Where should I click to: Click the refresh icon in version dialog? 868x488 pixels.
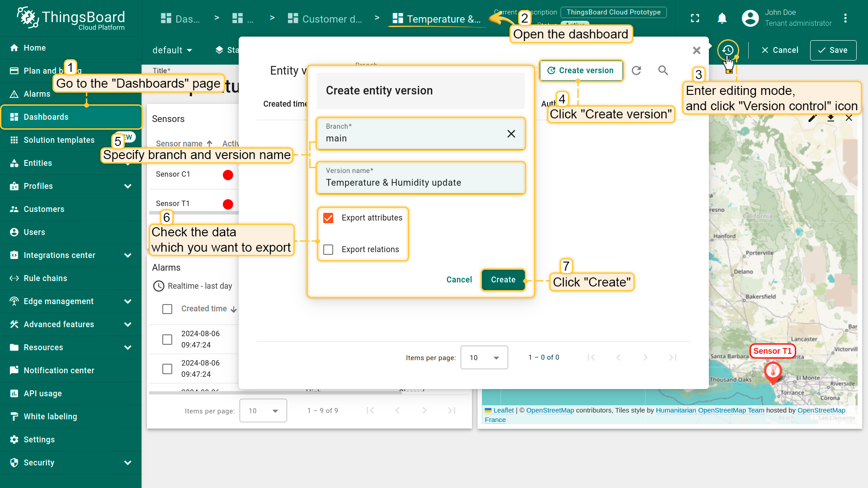click(636, 70)
